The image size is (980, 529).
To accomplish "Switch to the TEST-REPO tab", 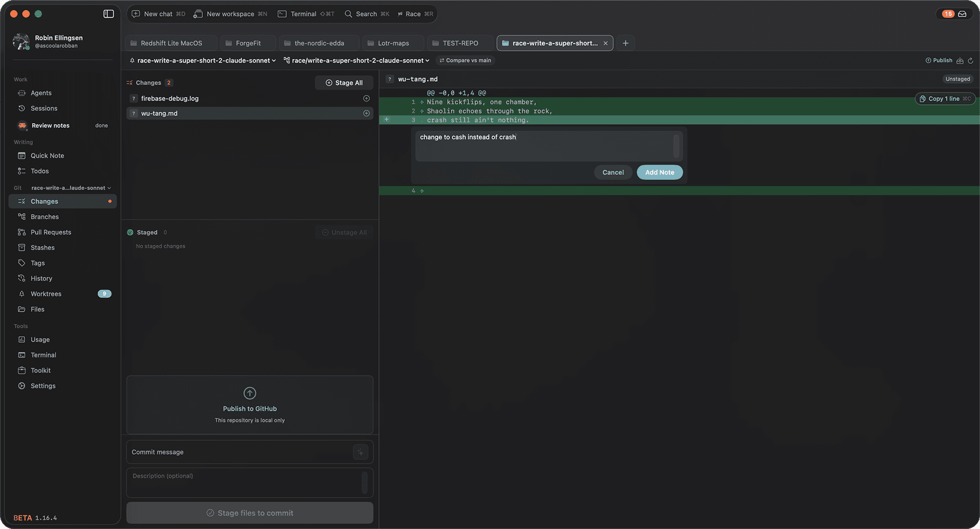I will click(460, 43).
